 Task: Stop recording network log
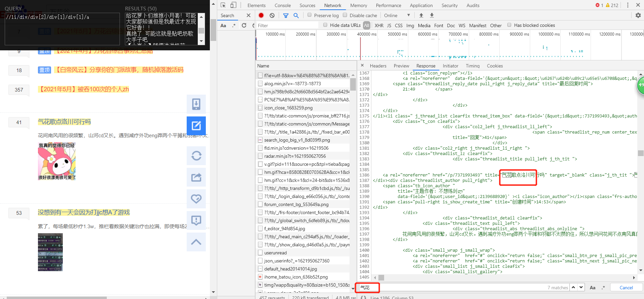click(261, 15)
